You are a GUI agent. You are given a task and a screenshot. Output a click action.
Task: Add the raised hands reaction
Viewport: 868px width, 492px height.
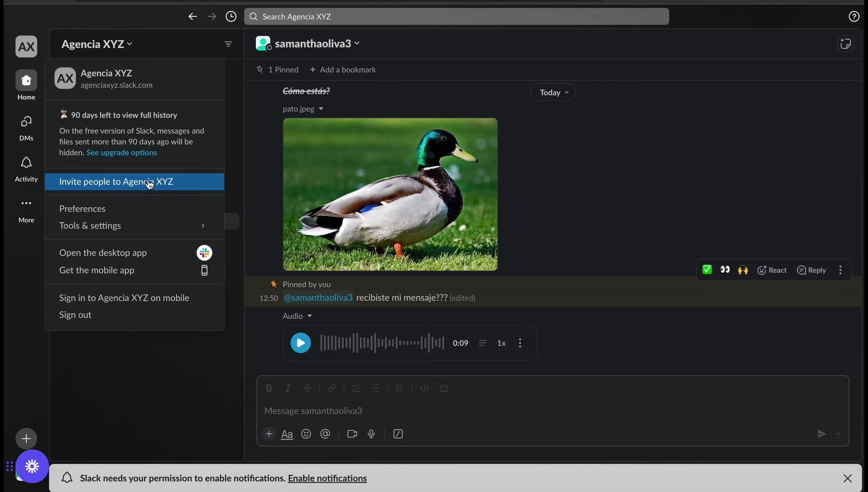point(743,270)
